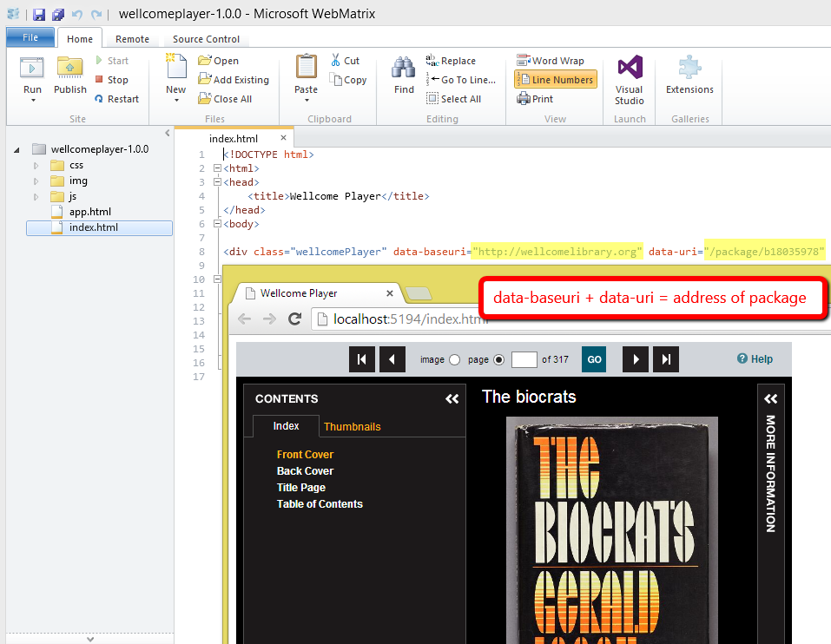The height and width of the screenshot is (644, 831).
Task: Collapse the player CONTENTS panel
Action: pos(452,398)
